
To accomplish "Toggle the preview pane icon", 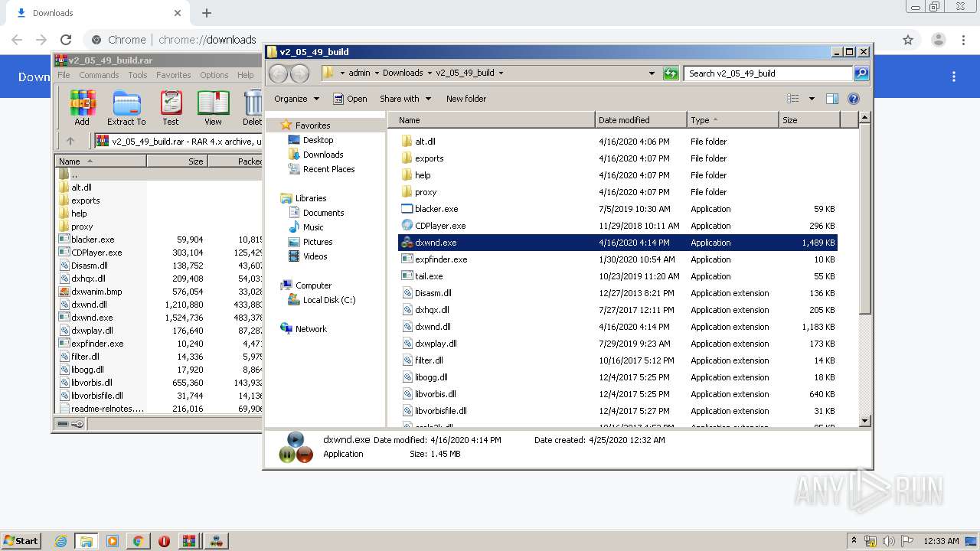I will pyautogui.click(x=832, y=99).
